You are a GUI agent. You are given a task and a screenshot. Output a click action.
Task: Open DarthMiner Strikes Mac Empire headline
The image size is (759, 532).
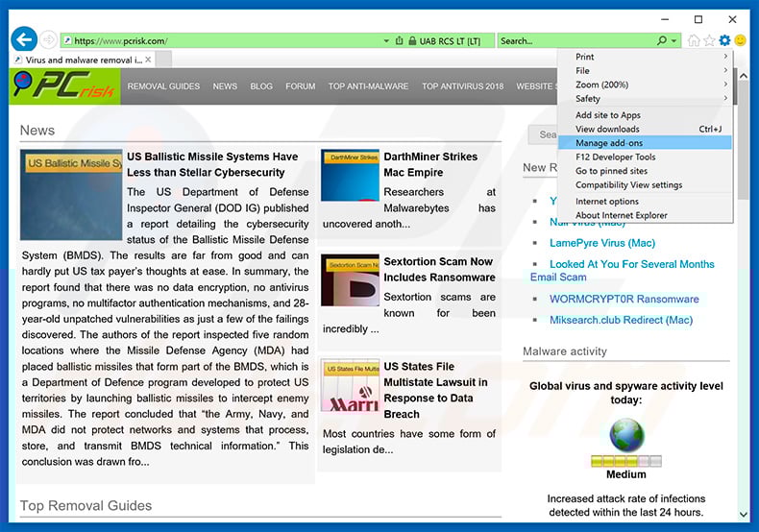click(x=430, y=164)
